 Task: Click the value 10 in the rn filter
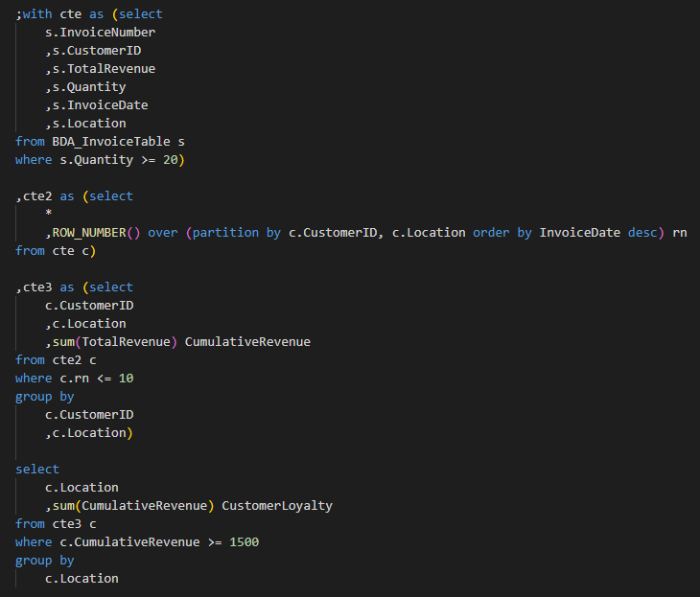pyautogui.click(x=126, y=379)
